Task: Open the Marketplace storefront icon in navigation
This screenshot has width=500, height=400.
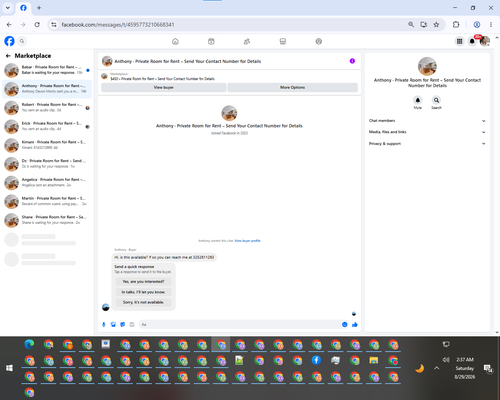Action: click(x=283, y=41)
